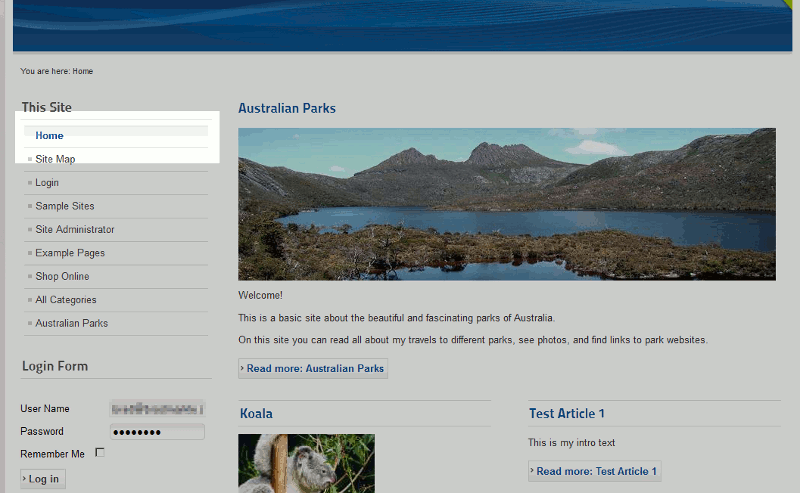Tick the Remember Me checkbox
Image resolution: width=800 pixels, height=493 pixels.
pyautogui.click(x=100, y=453)
